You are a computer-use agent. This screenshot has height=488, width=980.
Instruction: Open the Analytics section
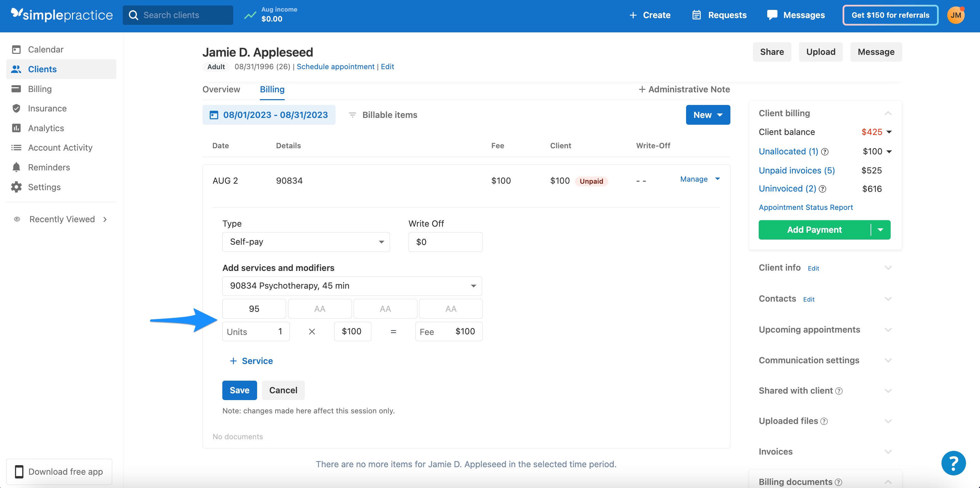(46, 128)
